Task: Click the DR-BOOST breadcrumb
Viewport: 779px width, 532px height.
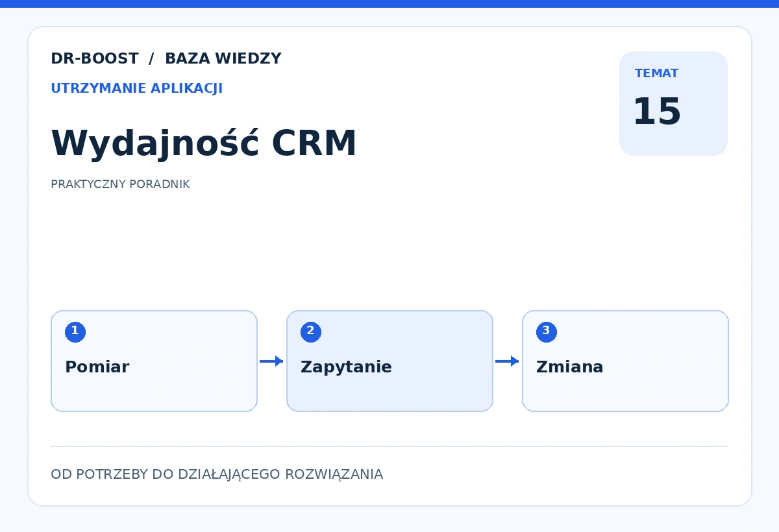Action: (x=95, y=59)
